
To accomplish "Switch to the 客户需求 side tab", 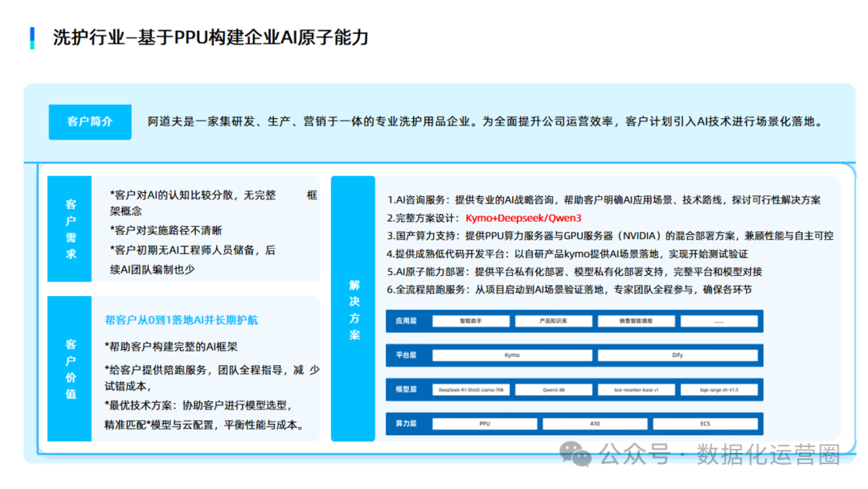I will (69, 228).
